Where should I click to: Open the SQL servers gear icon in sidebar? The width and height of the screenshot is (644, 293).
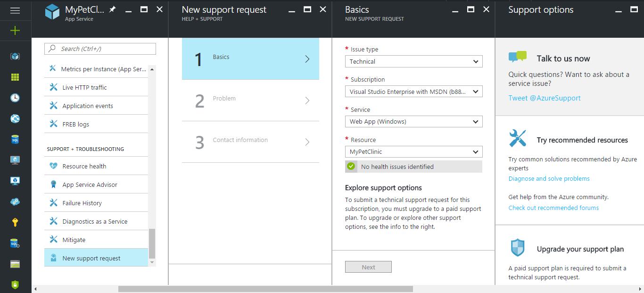15,243
